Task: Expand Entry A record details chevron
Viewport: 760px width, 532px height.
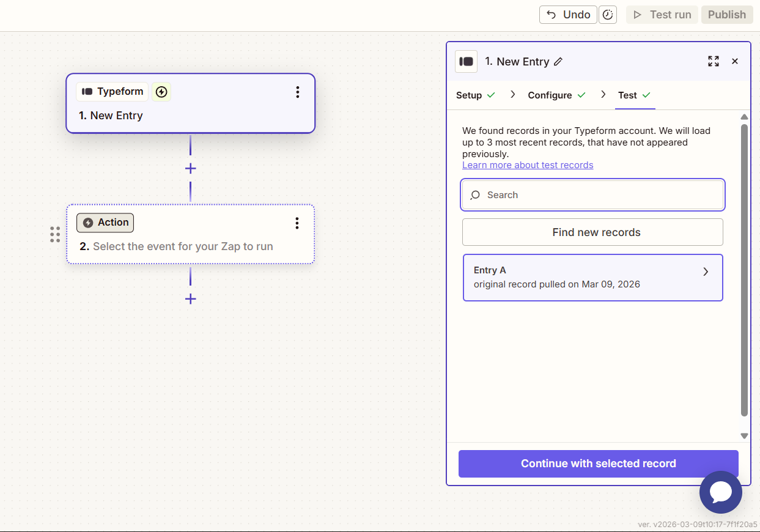Action: (706, 272)
